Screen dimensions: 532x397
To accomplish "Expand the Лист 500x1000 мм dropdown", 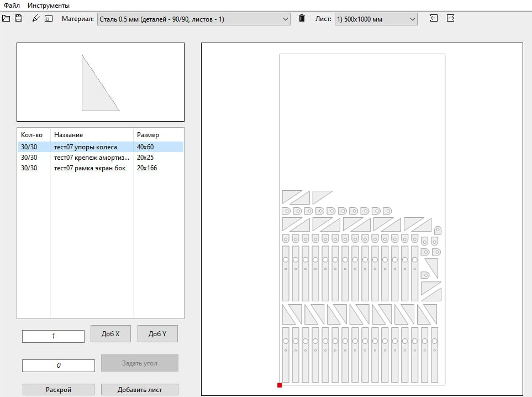I will click(376, 19).
